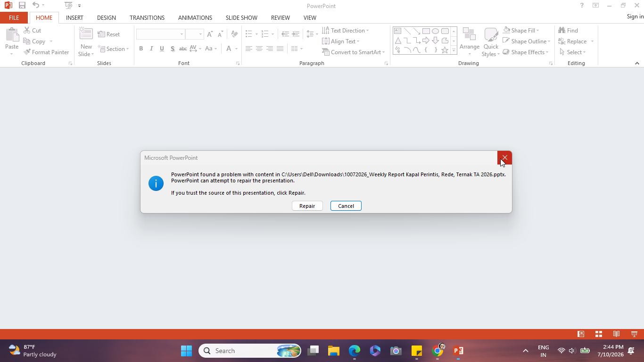Click the Paste clipboard icon
The height and width of the screenshot is (362, 644).
click(x=12, y=36)
